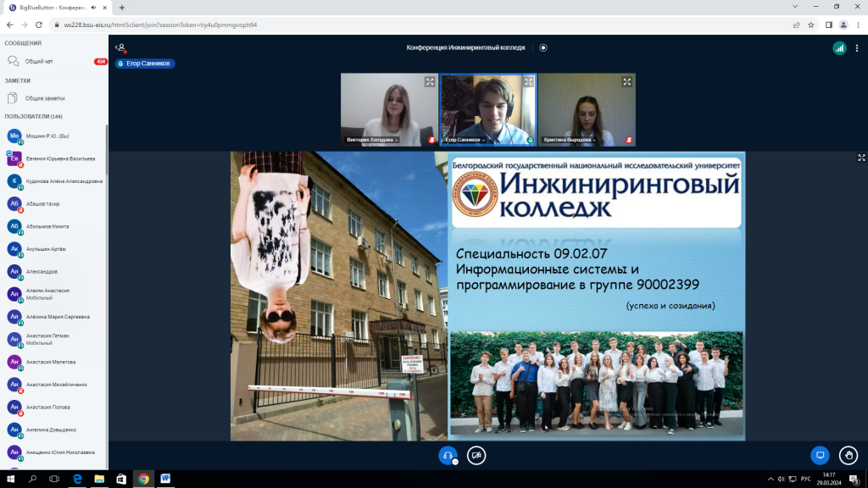
Task: Share this page icon in address bar
Action: tap(796, 25)
